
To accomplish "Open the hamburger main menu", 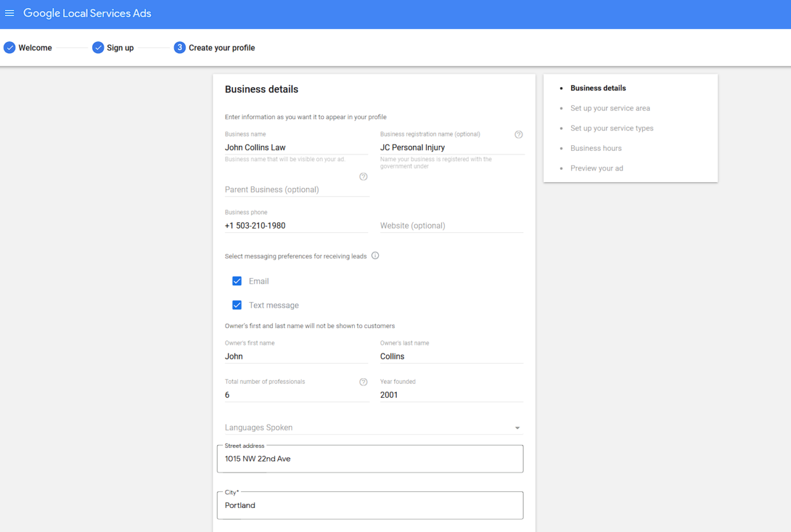I will pos(9,13).
